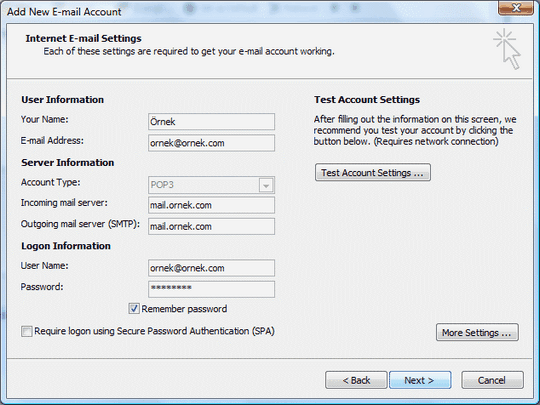
Task: Click into the E-mail Address field
Action: pos(211,143)
